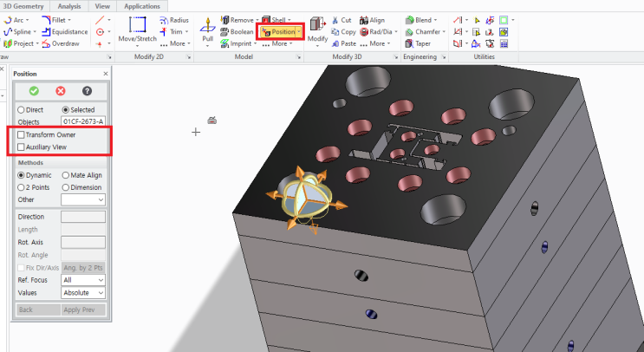Cancel Position with red X
This screenshot has width=644, height=352.
[61, 91]
